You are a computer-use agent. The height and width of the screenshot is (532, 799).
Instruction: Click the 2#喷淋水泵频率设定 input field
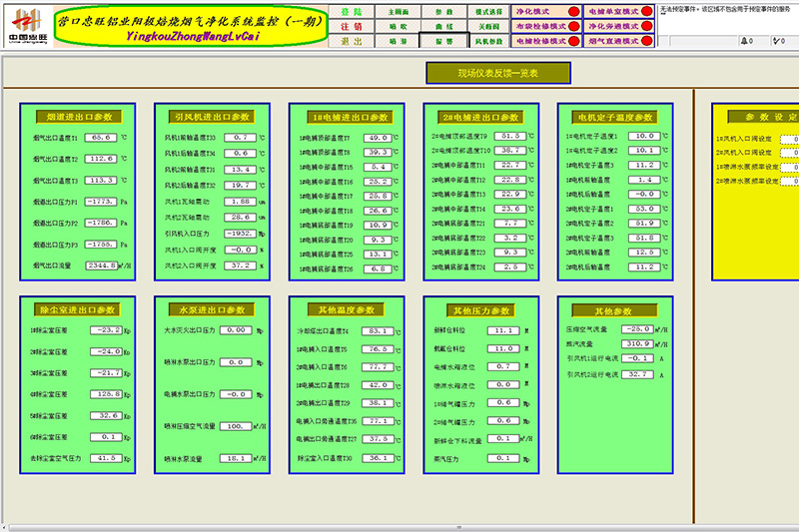789,181
